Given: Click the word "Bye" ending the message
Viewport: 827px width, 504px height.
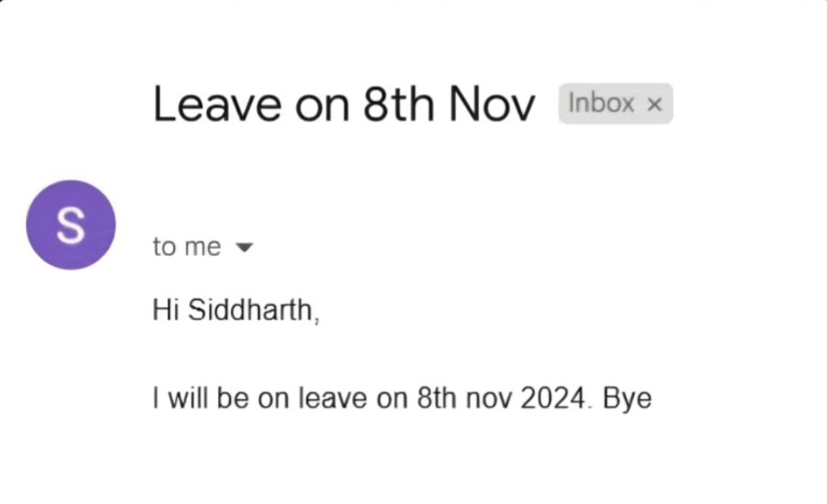Looking at the screenshot, I should (627, 398).
